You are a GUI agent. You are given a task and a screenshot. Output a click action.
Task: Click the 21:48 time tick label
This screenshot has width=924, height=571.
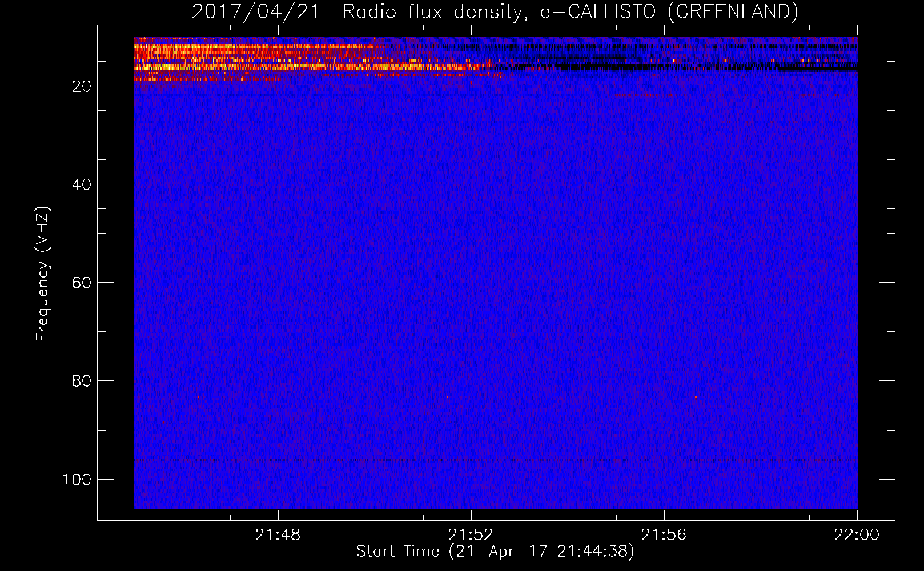click(x=278, y=535)
